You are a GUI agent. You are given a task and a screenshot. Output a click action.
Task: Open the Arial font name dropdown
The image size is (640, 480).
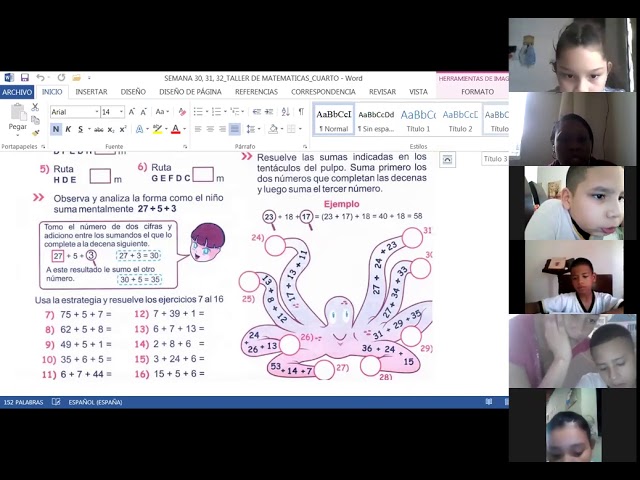click(x=97, y=112)
